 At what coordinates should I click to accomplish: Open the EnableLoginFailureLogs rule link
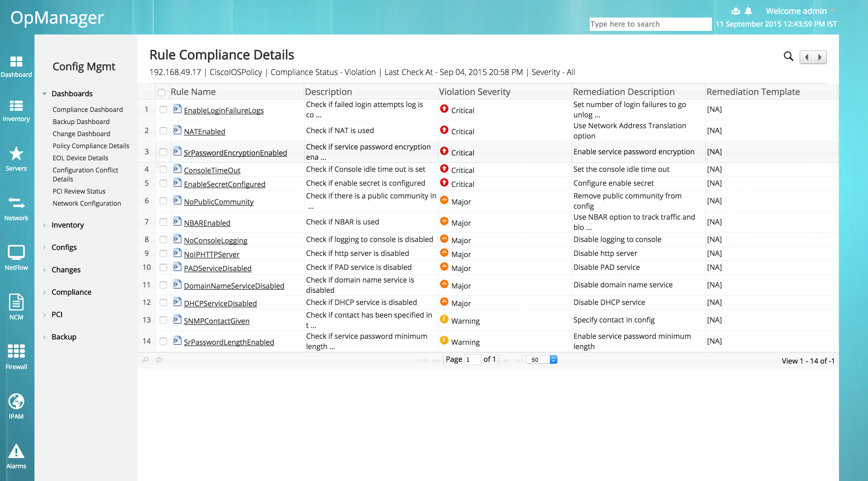tap(224, 110)
